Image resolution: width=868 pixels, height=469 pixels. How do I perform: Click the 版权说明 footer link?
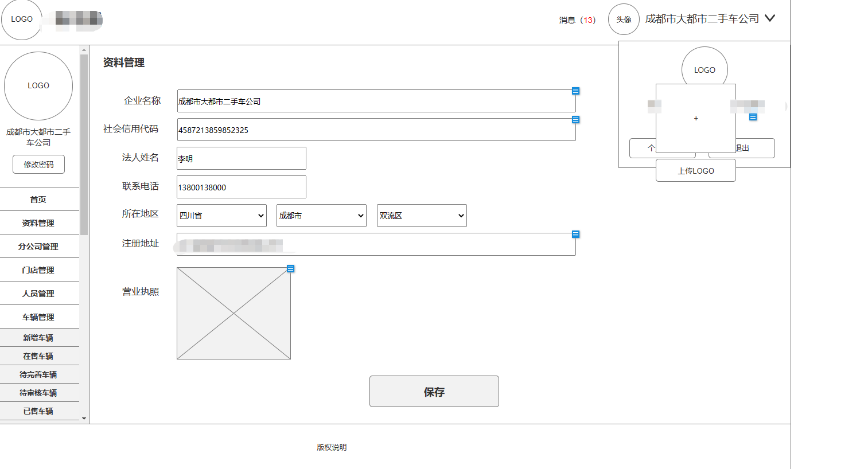pos(332,447)
